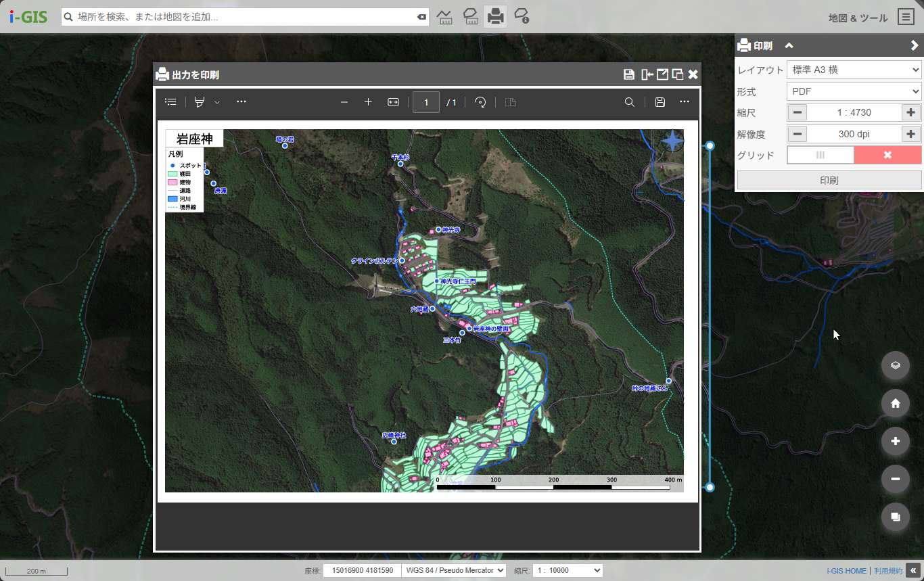The image size is (924, 581).
Task: Open print output in a new window
Action: tap(662, 74)
